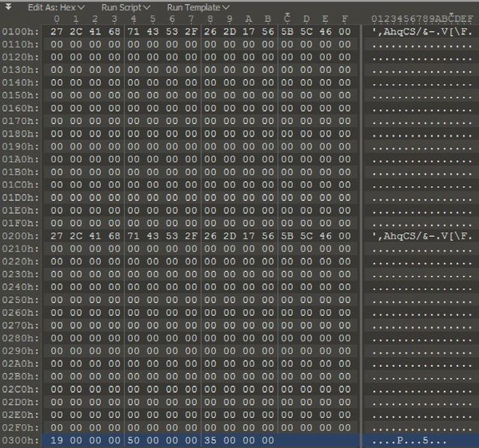
Task: Click ASCII text of row 0100h
Action: point(422,31)
